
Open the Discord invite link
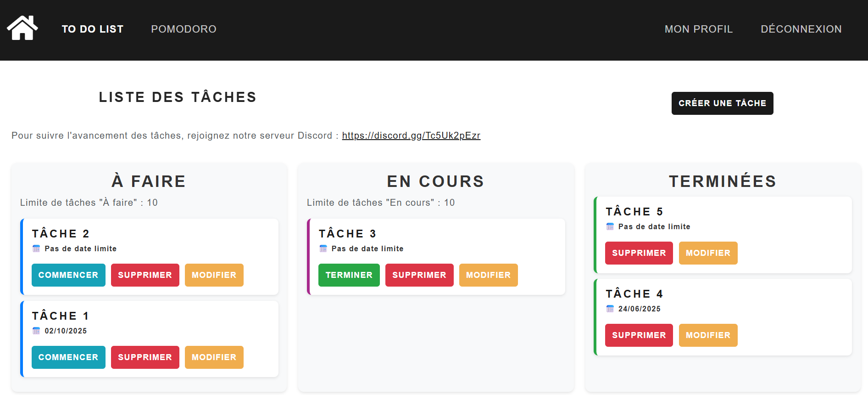(x=411, y=135)
